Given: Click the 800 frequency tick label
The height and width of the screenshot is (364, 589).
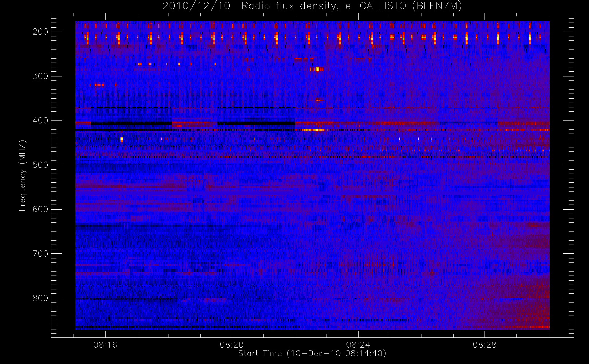Looking at the screenshot, I should point(40,298).
